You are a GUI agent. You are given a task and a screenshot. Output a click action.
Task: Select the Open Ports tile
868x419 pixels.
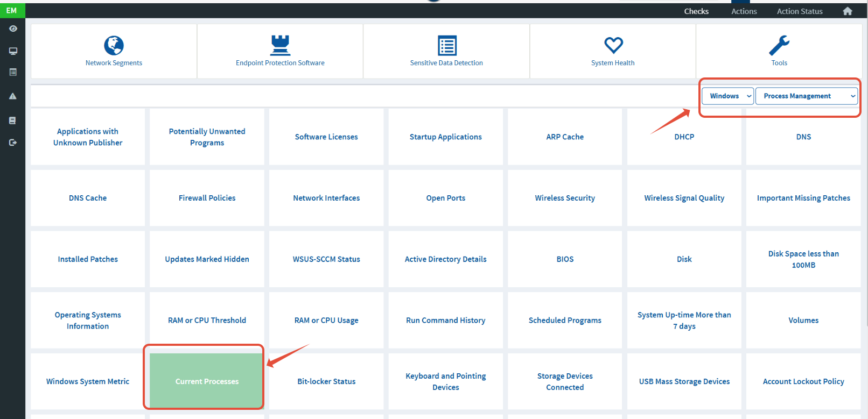click(x=446, y=198)
